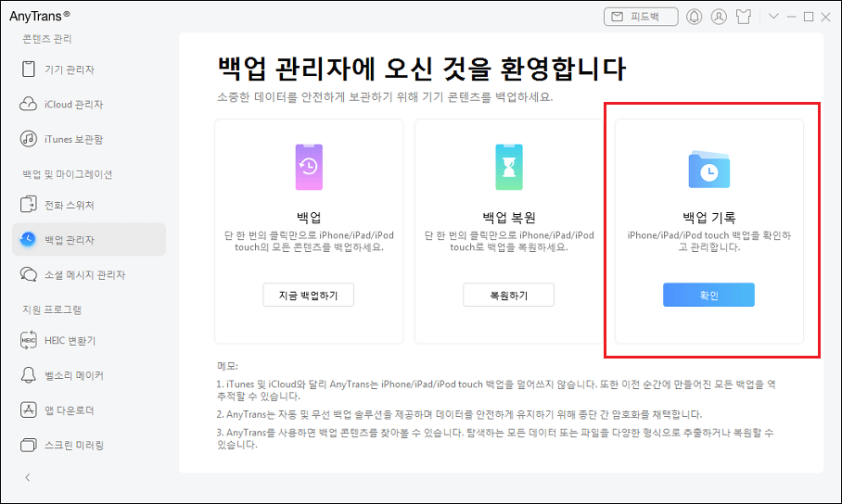Select iTunes 보관함 menu item
Image resolution: width=842 pixels, height=504 pixels.
[89, 139]
